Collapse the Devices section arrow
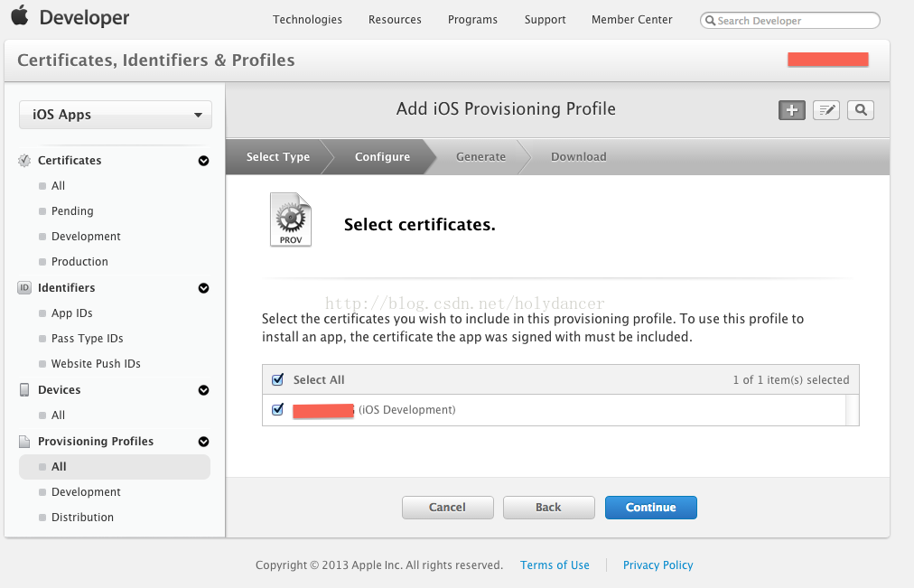914x588 pixels. [203, 390]
